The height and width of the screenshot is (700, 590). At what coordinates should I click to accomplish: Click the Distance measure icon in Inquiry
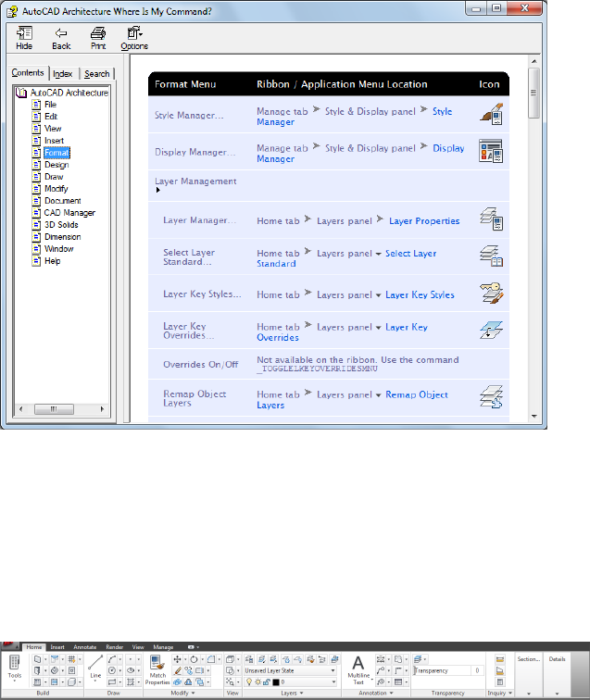coord(500,659)
